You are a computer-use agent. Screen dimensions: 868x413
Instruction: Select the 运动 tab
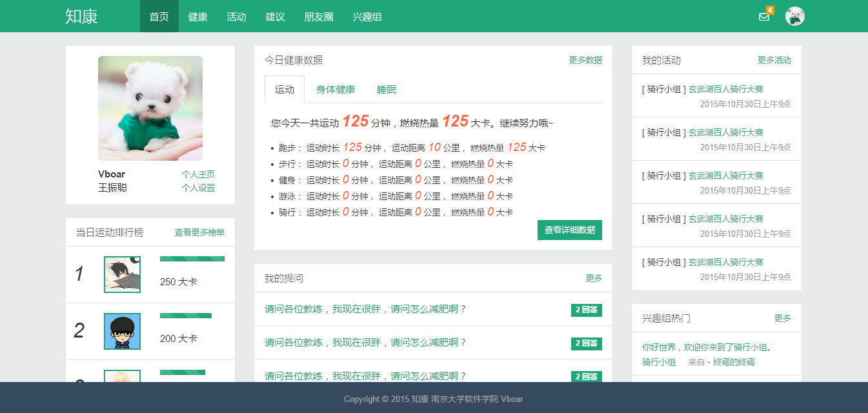pyautogui.click(x=285, y=90)
